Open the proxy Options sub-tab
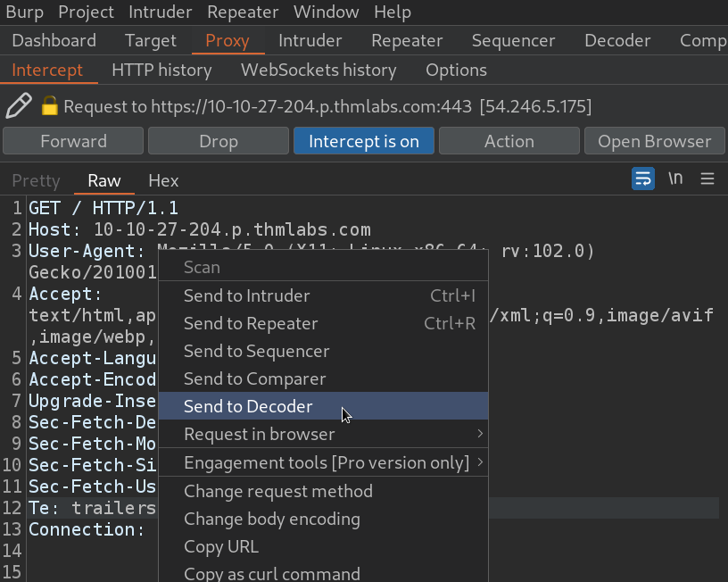Screen dimensions: 728x582 456,71
